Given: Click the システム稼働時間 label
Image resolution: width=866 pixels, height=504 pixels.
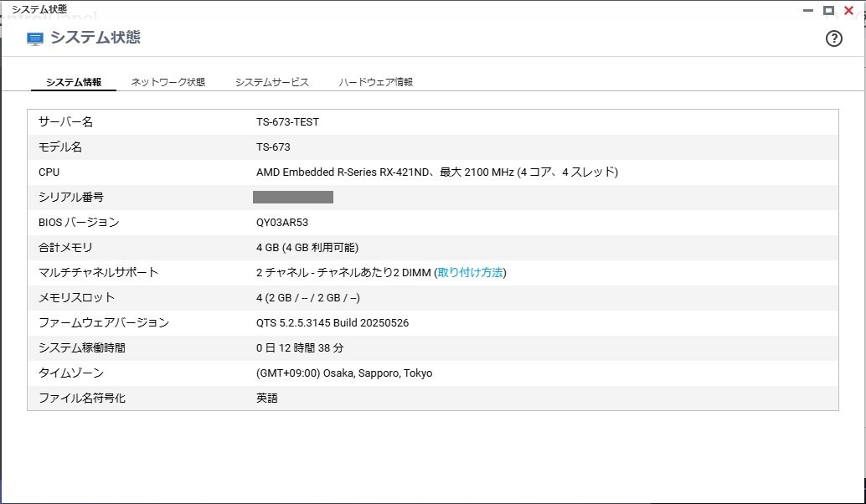Looking at the screenshot, I should 82,348.
